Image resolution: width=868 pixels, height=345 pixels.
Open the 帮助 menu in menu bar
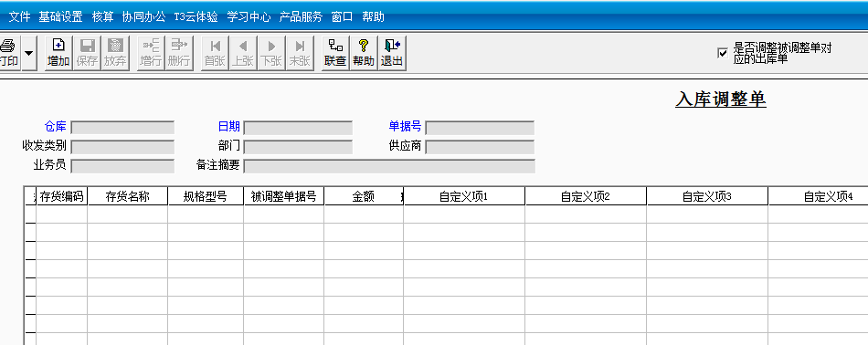pos(373,16)
